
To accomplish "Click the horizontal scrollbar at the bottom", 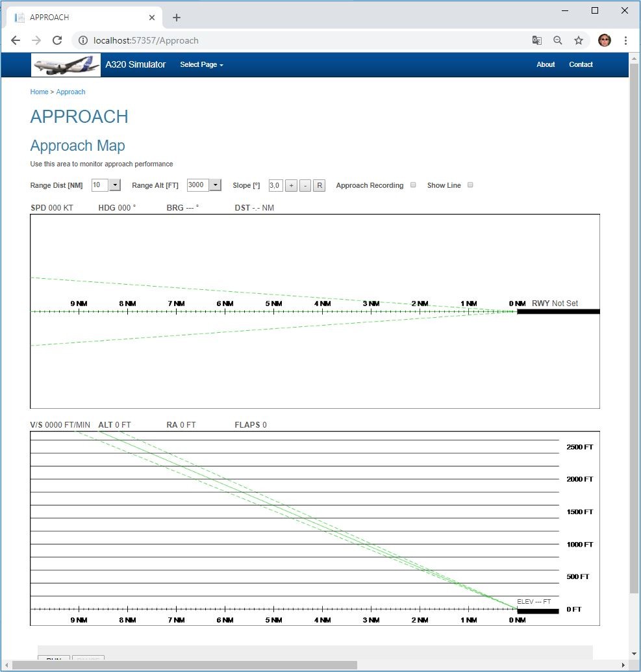I will tap(184, 665).
